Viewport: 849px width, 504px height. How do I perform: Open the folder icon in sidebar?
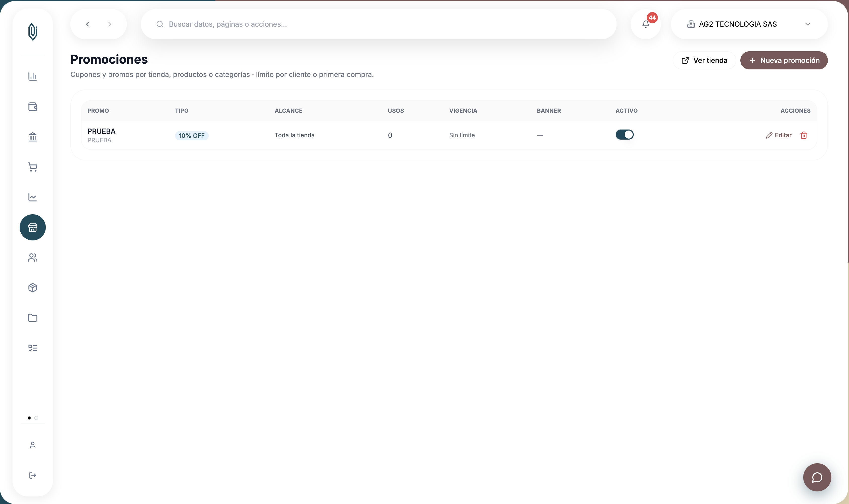click(x=33, y=318)
